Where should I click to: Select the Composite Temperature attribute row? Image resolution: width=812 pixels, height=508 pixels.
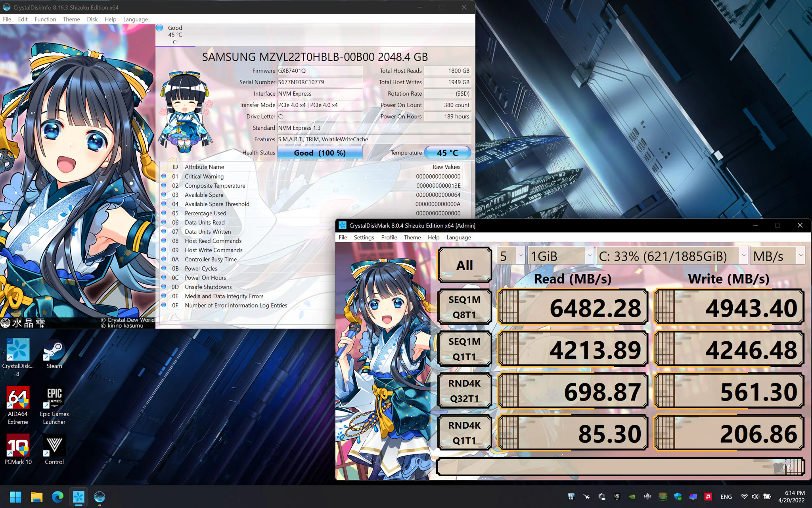pos(315,185)
